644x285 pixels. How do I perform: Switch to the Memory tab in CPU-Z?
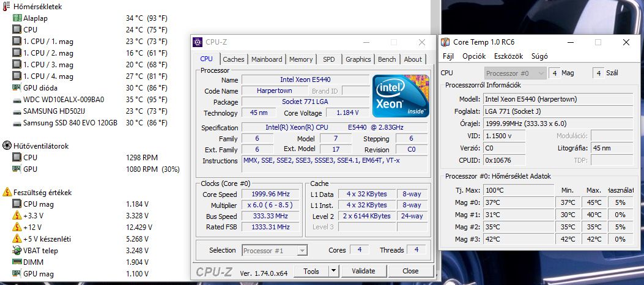(x=301, y=59)
